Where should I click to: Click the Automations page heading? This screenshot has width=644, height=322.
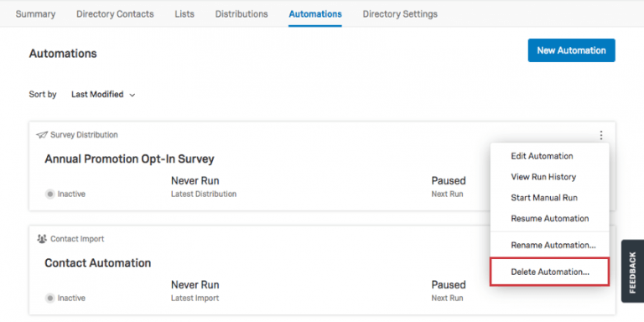[63, 54]
